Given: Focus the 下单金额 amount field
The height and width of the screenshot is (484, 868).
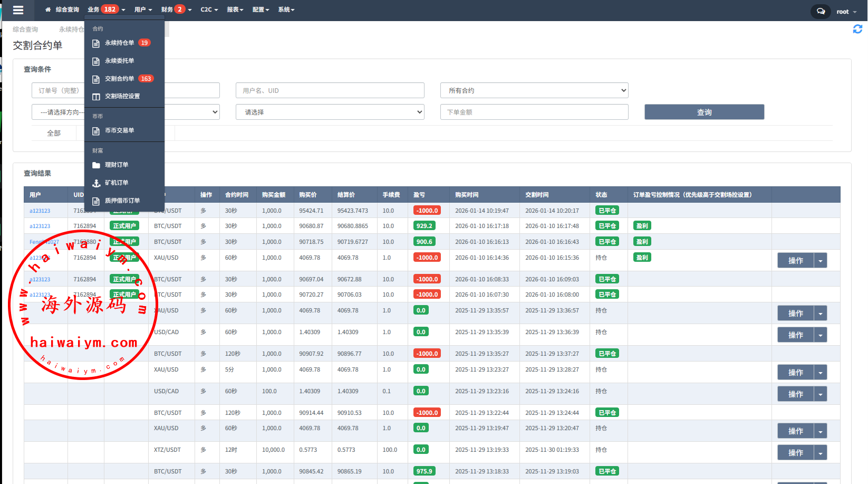Looking at the screenshot, I should (x=534, y=112).
